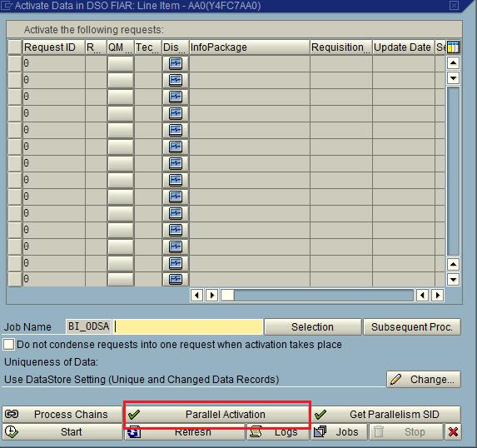Image resolution: width=477 pixels, height=448 pixels.
Task: Click the R column header
Action: tap(96, 47)
